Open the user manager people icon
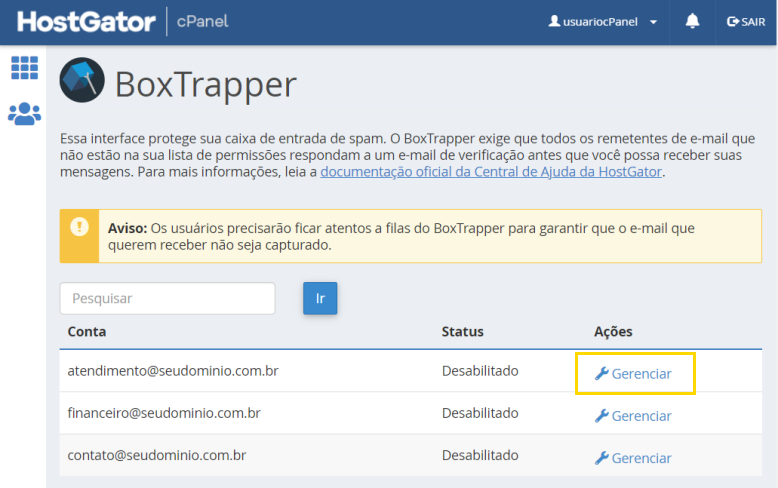Viewport: 778px width, 488px height. (x=24, y=114)
